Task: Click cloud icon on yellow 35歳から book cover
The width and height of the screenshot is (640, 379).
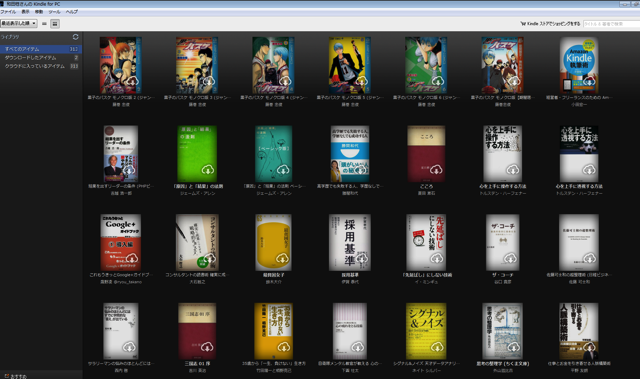Action: tap(284, 347)
